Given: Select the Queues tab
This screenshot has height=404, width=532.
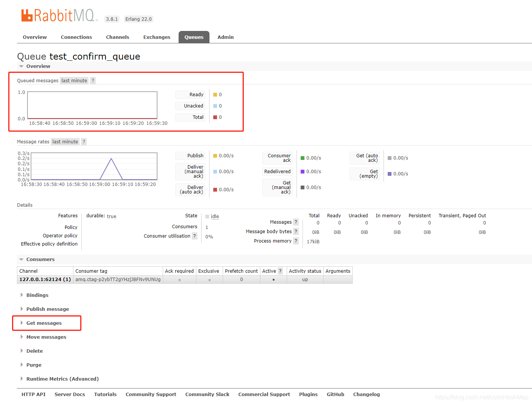Looking at the screenshot, I should click(194, 37).
